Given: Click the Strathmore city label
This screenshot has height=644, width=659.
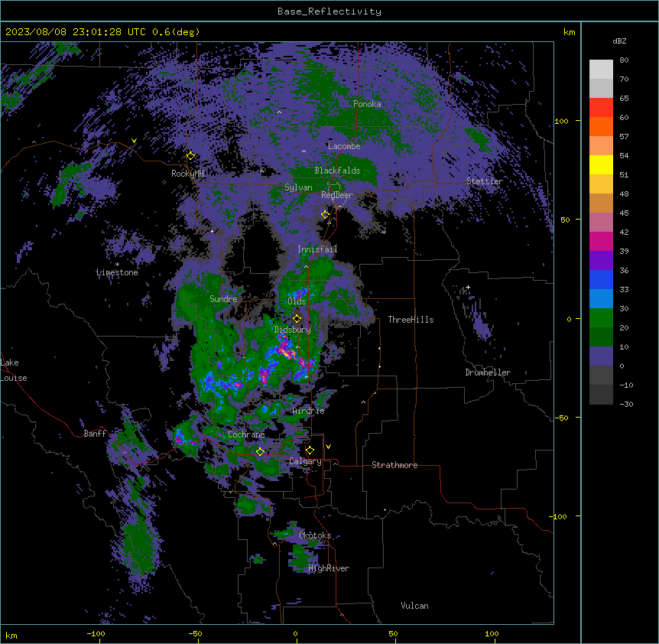Looking at the screenshot, I should point(394,465).
